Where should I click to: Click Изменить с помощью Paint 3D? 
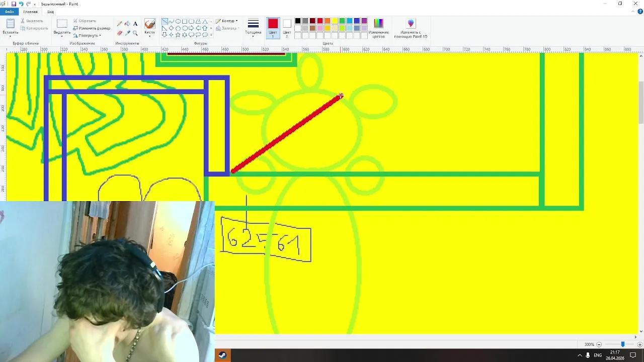(x=411, y=28)
